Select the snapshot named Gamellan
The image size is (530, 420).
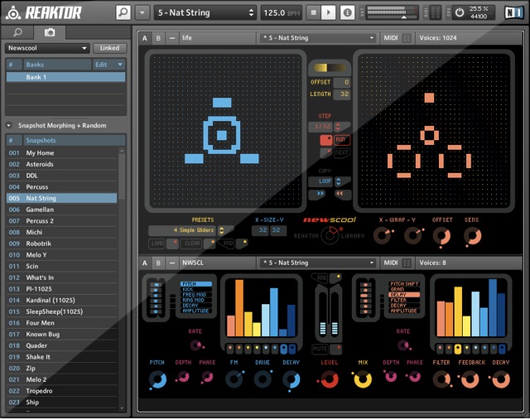pyautogui.click(x=62, y=210)
